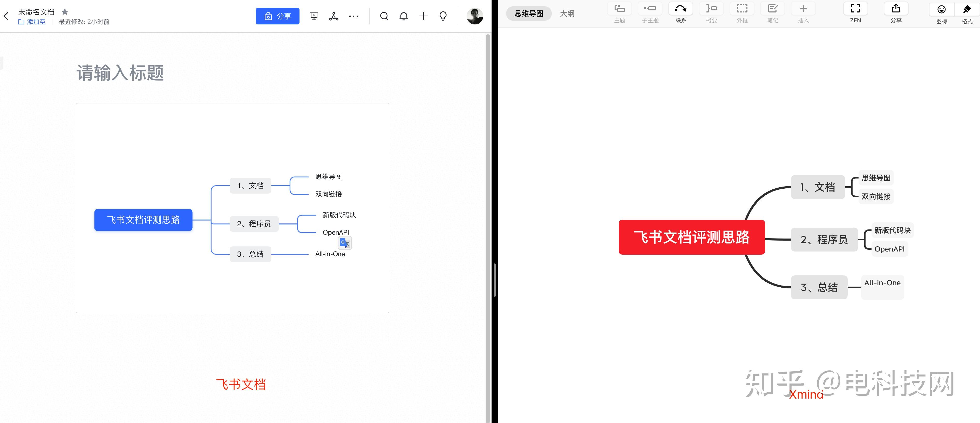Click the Google Translate icon near OpenAPI node
Screen dimensions: 980x423
coord(344,243)
